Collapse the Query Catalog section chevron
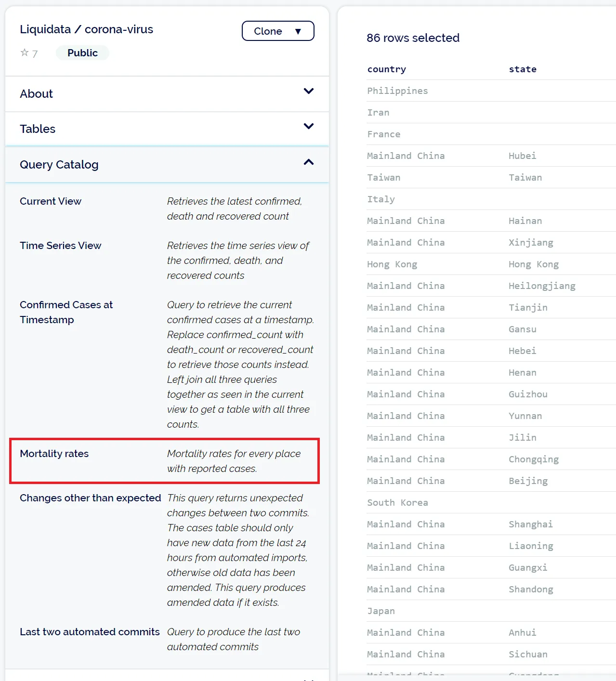Image resolution: width=616 pixels, height=681 pixels. pyautogui.click(x=309, y=162)
